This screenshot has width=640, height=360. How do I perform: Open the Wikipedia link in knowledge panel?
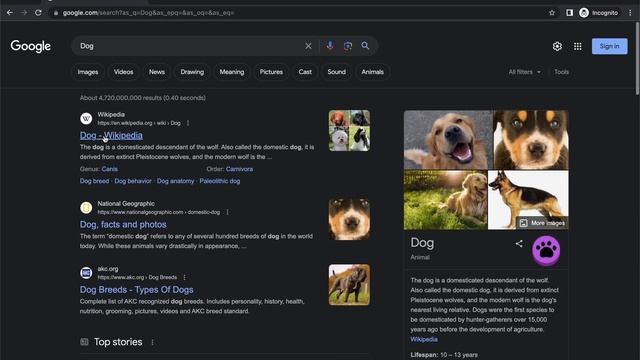[x=424, y=340]
